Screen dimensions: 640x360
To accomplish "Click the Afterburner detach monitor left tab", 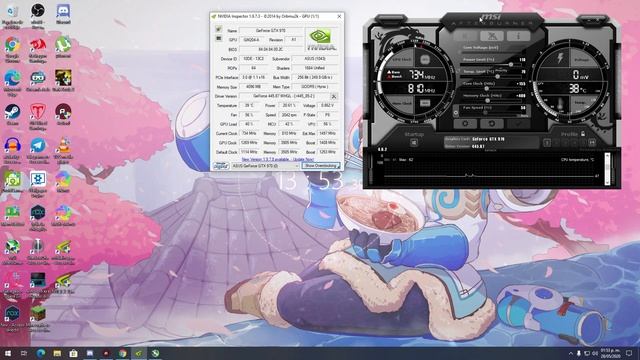I will tap(391, 19).
